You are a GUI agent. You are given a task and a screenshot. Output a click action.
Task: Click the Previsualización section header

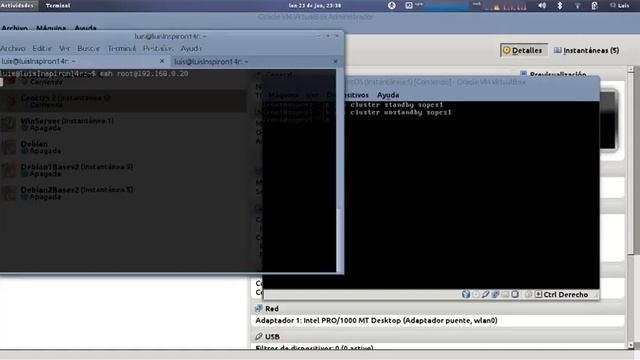coord(558,74)
